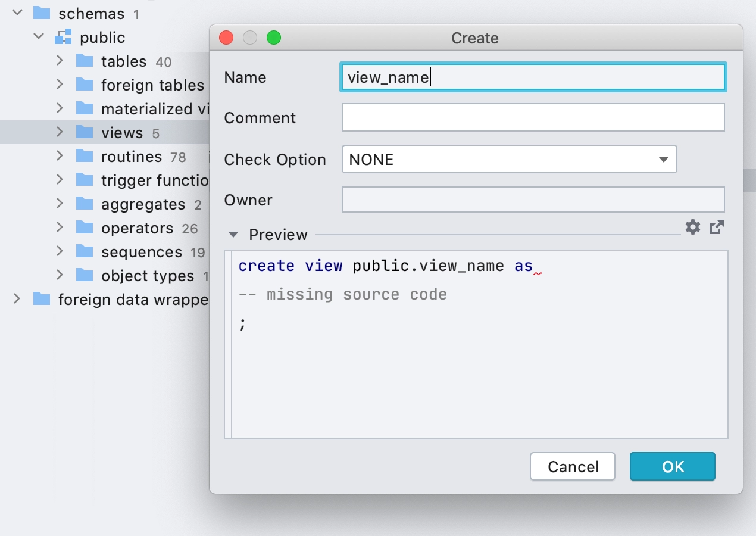The height and width of the screenshot is (536, 756).
Task: Click 'create view public.view_name as' line
Action: [385, 266]
